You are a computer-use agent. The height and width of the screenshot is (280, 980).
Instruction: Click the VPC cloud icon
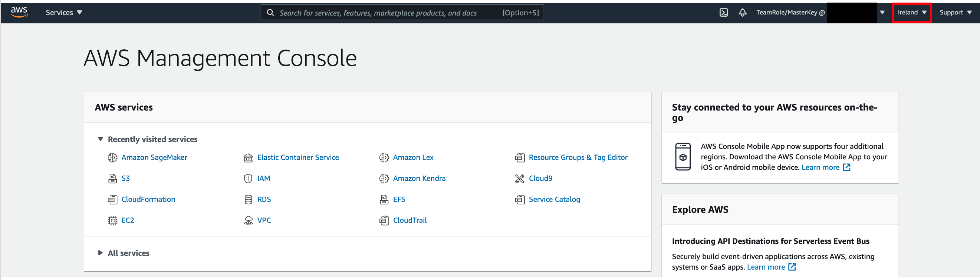coord(248,220)
